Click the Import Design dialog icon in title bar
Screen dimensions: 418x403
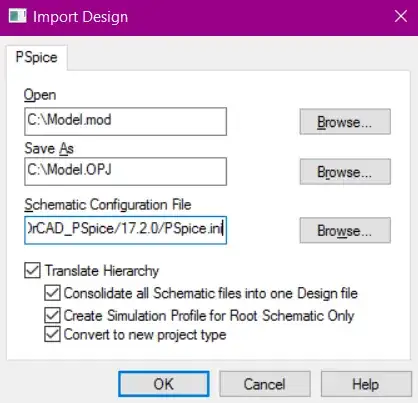point(17,16)
